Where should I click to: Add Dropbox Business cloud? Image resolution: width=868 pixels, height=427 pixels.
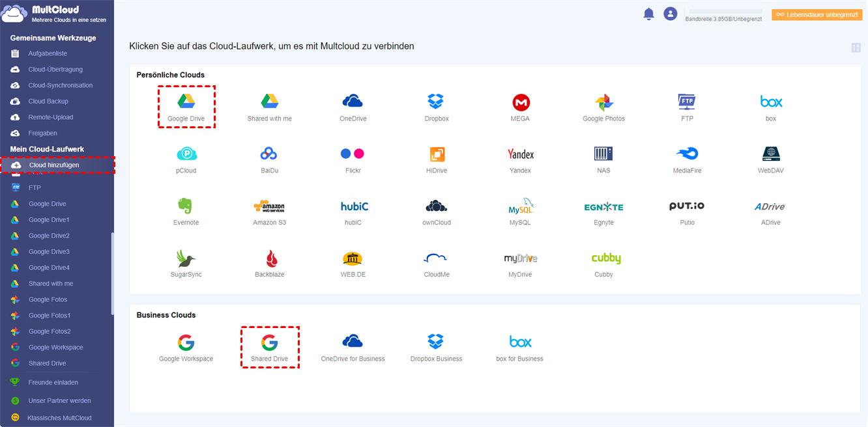coord(436,342)
